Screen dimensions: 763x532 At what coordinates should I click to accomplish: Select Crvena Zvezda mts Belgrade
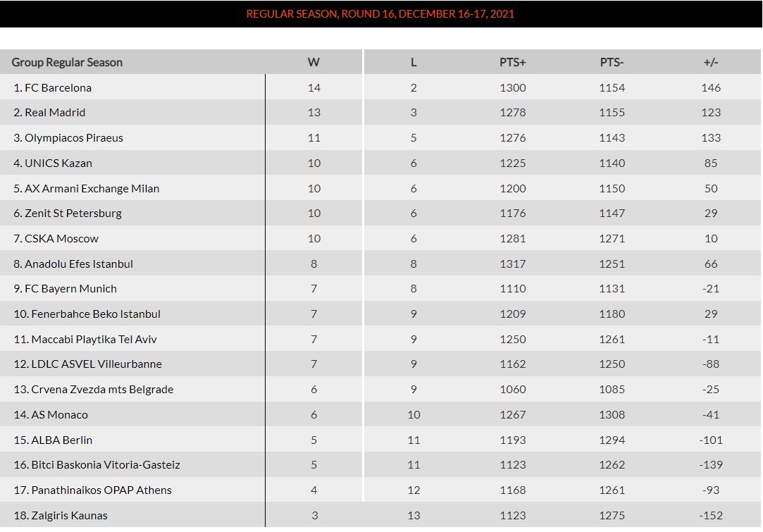point(102,390)
